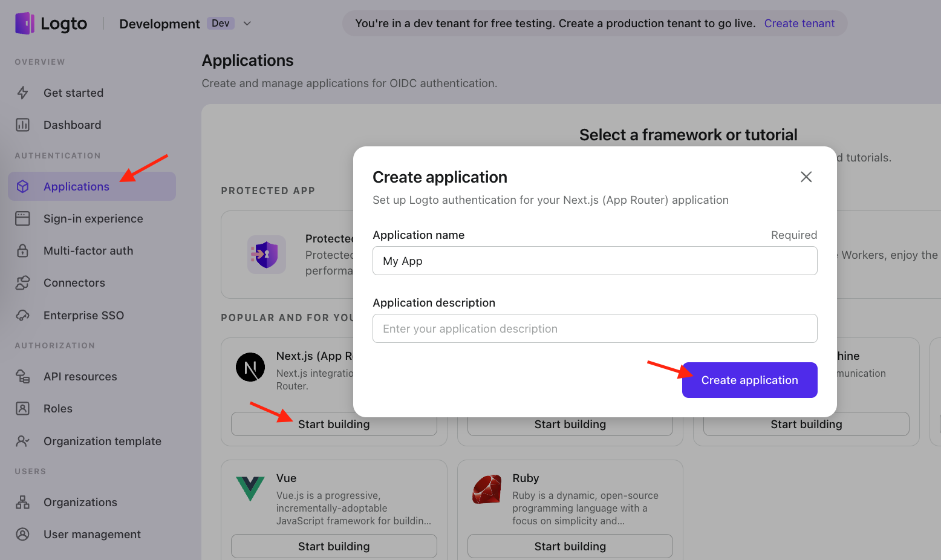
Task: Click the Development tenant name
Action: 160,24
